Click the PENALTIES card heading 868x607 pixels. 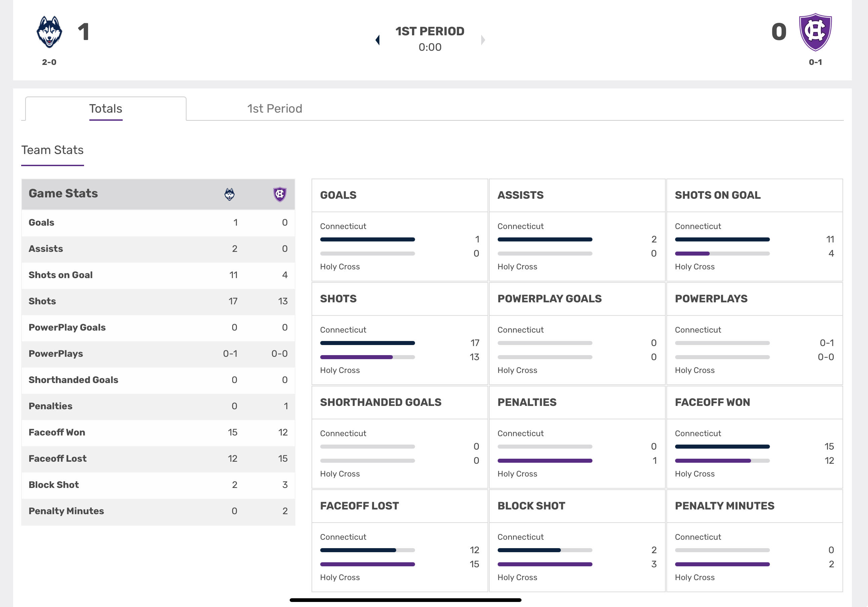(x=527, y=402)
